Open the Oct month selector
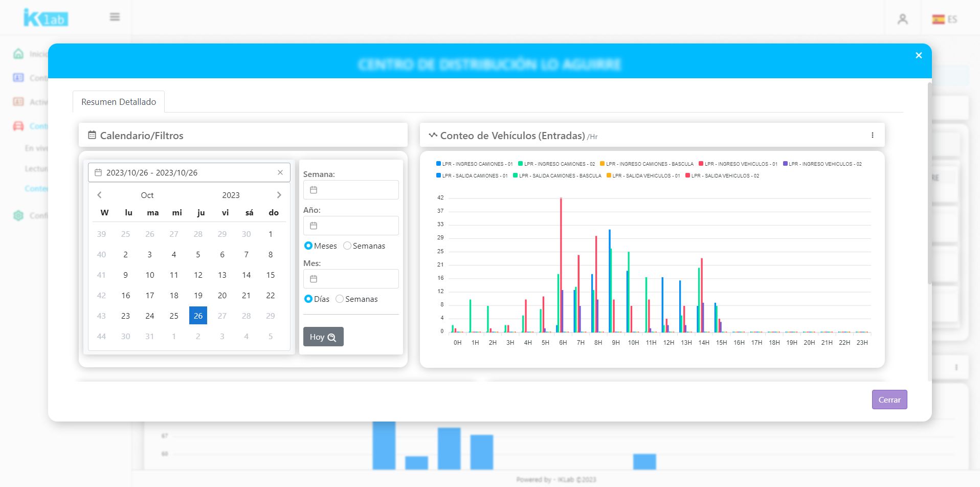This screenshot has height=487, width=980. [147, 195]
